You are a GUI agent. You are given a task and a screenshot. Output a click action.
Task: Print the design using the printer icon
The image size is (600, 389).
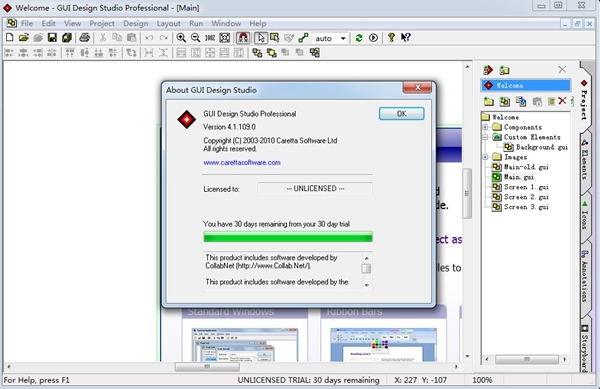(85, 37)
